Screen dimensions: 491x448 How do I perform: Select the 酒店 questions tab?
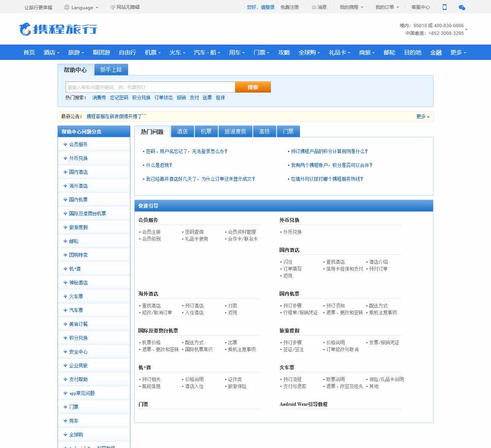point(182,131)
